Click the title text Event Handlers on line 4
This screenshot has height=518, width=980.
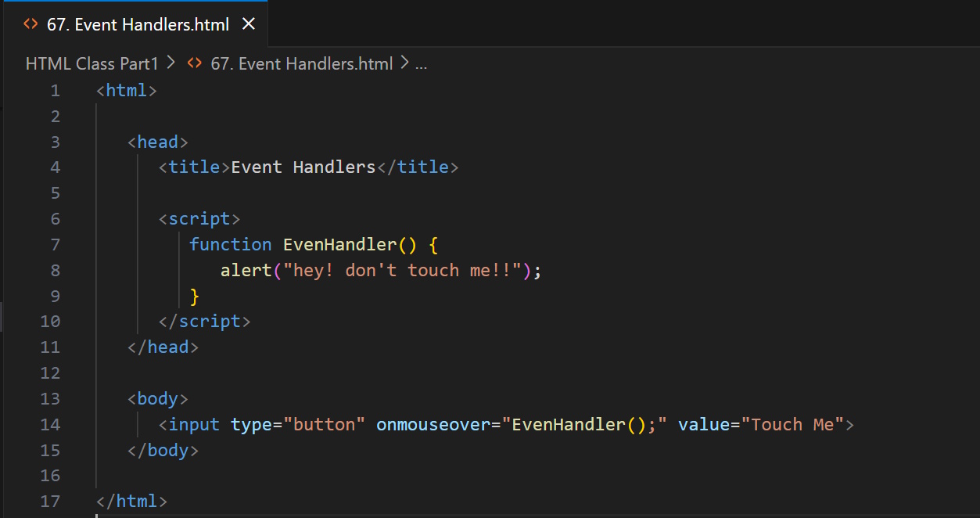tap(303, 167)
